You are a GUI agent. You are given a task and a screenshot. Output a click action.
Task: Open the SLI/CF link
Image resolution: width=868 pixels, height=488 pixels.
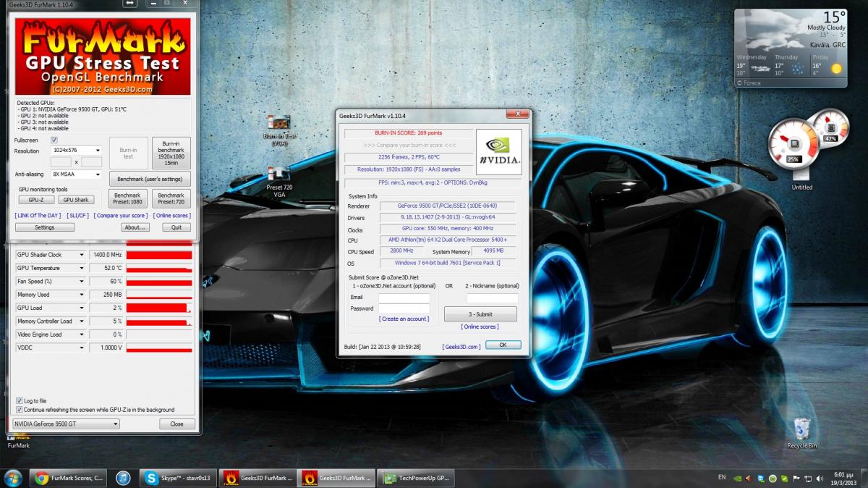(77, 216)
